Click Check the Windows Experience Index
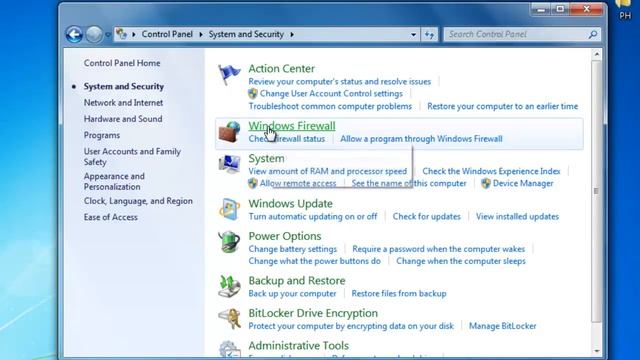The image size is (640, 360). [491, 171]
